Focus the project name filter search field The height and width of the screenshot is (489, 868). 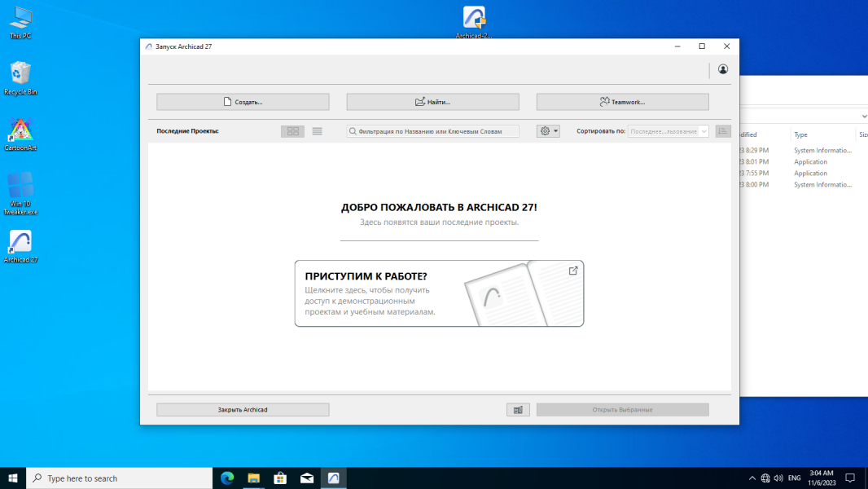pyautogui.click(x=432, y=131)
